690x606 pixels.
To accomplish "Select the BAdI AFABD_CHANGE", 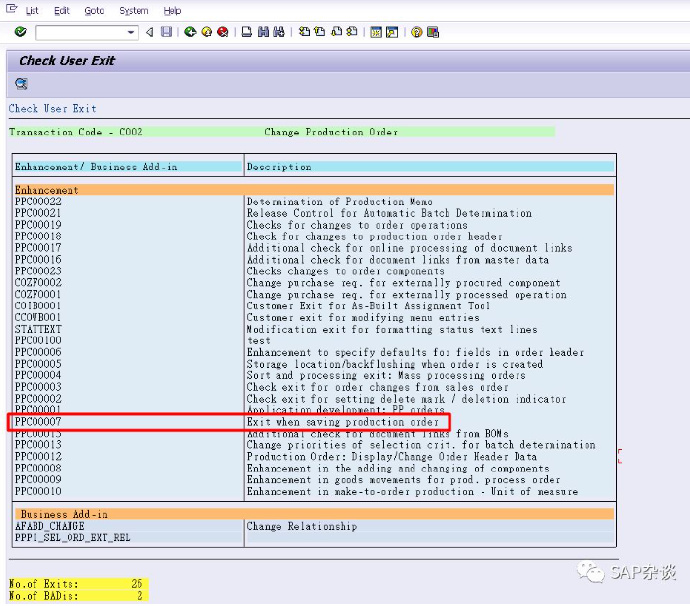I will pos(50,526).
